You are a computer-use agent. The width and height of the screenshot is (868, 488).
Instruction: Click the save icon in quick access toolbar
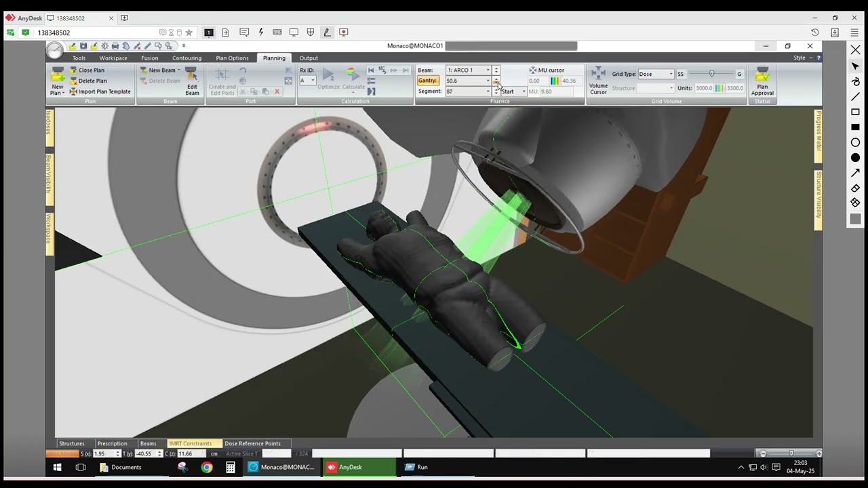tap(83, 46)
